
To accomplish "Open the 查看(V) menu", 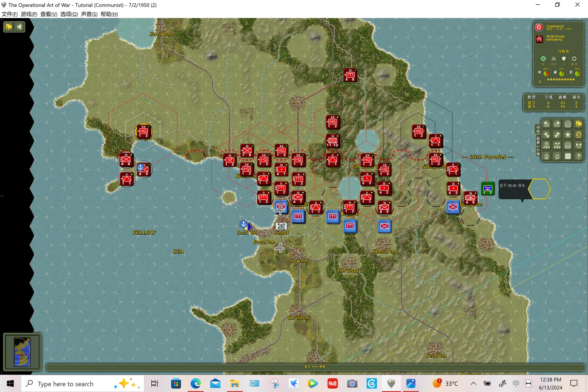I will point(49,14).
